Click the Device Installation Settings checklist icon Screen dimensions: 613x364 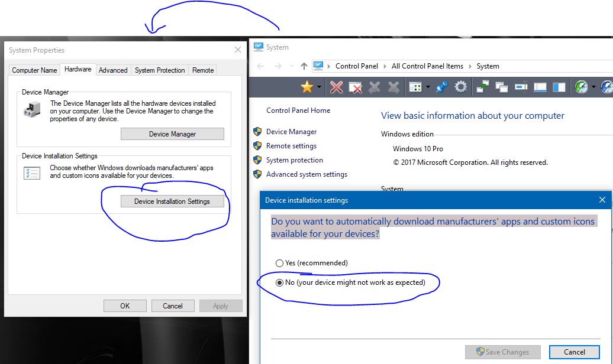coord(32,173)
